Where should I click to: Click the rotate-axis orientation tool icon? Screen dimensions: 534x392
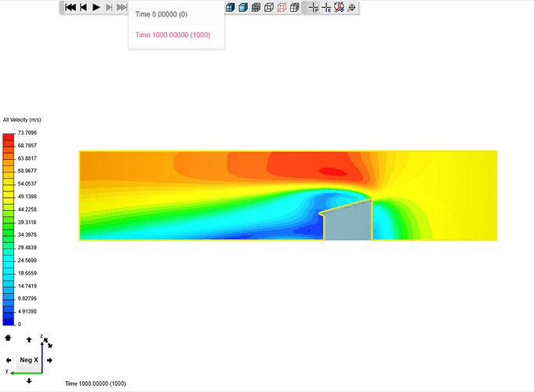339,7
